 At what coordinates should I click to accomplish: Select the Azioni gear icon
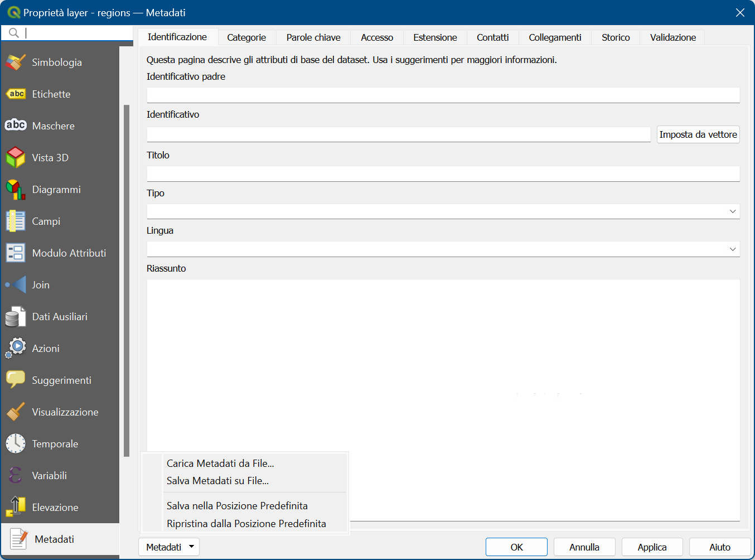tap(16, 348)
